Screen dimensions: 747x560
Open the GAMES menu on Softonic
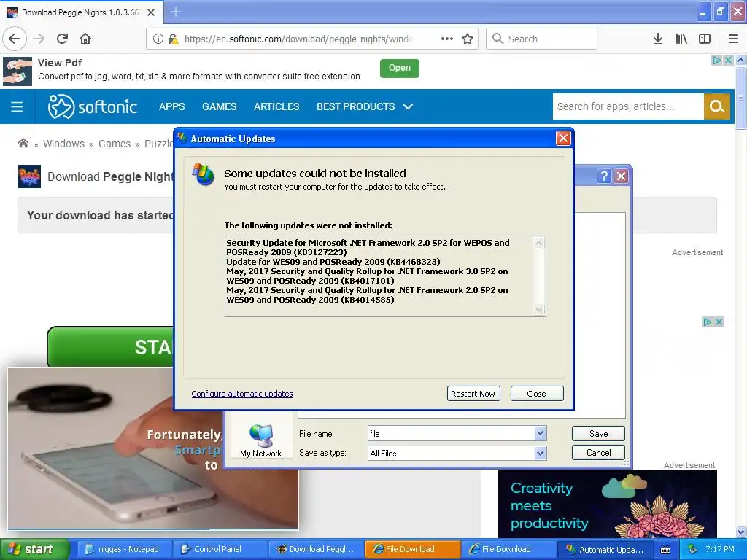click(219, 106)
